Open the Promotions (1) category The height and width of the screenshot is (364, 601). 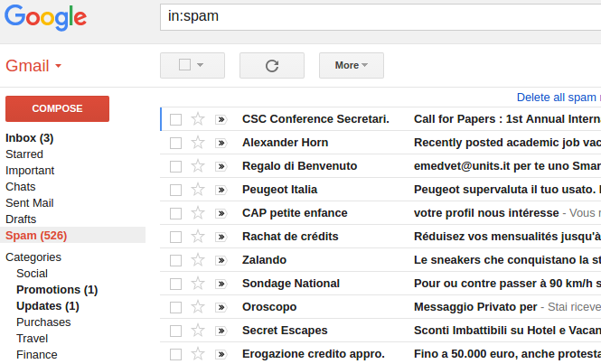click(x=57, y=290)
